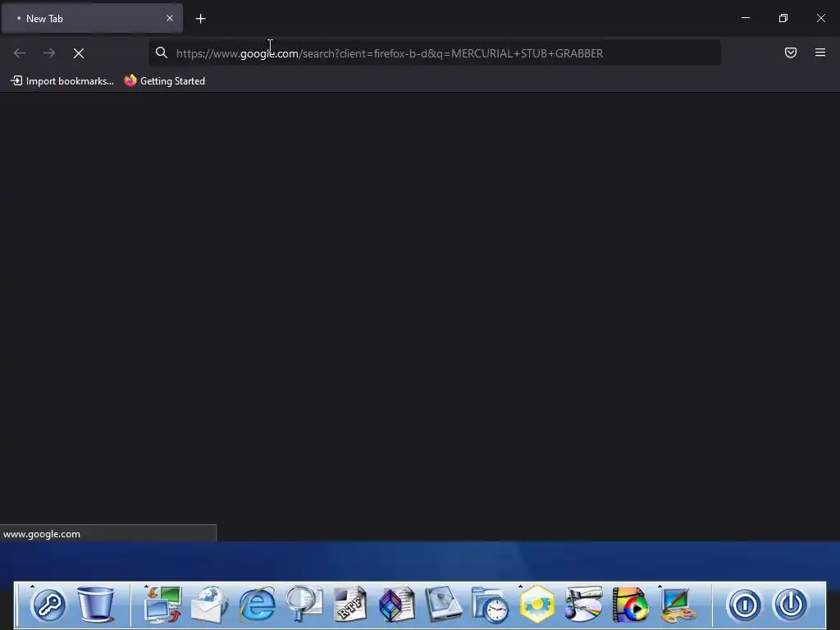Launch Internet Explorer from the dock
Screen dimensions: 840x630
point(257,605)
